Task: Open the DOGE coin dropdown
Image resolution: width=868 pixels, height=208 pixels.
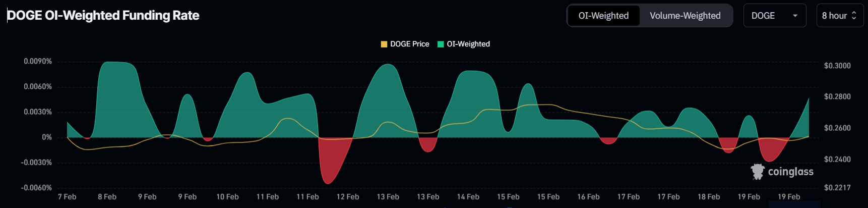Action: (x=775, y=16)
